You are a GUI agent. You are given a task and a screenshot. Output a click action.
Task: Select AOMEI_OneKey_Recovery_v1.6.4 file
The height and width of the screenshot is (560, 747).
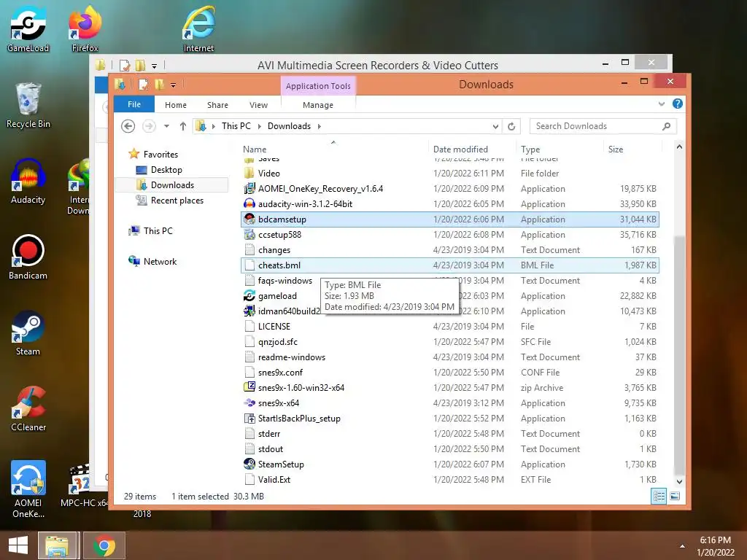(x=449, y=189)
